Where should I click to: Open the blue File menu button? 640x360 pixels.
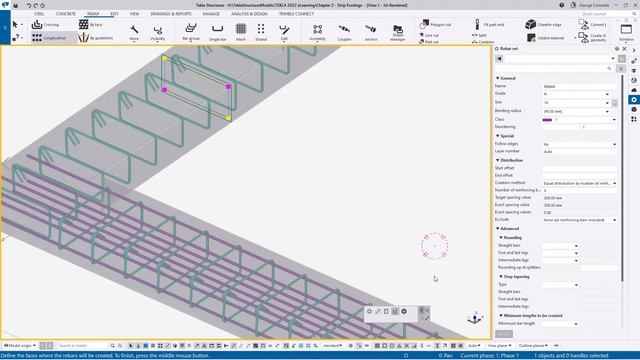click(x=5, y=28)
